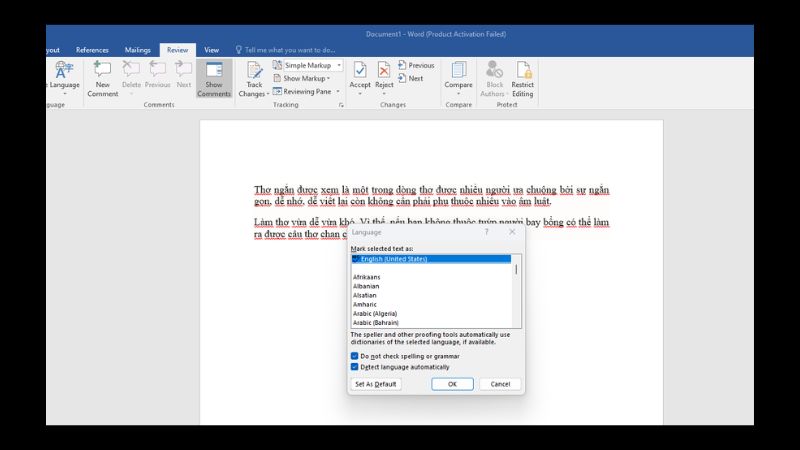This screenshot has width=800, height=450.
Task: Disable Detect language automatically checkbox
Action: [355, 367]
